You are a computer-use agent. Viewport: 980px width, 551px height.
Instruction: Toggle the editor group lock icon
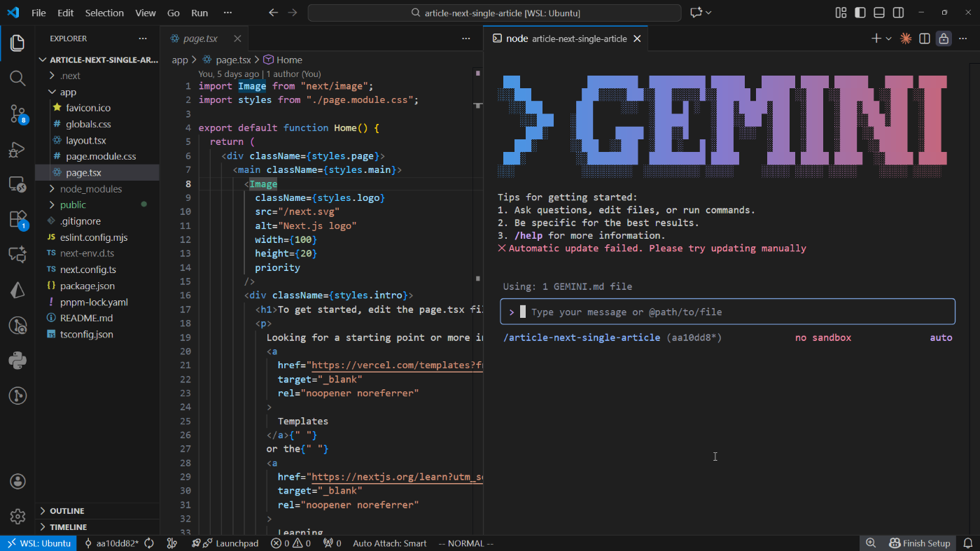(x=944, y=39)
